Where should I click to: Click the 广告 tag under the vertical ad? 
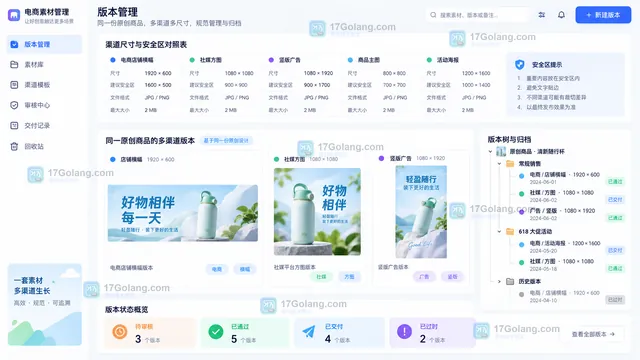424,277
